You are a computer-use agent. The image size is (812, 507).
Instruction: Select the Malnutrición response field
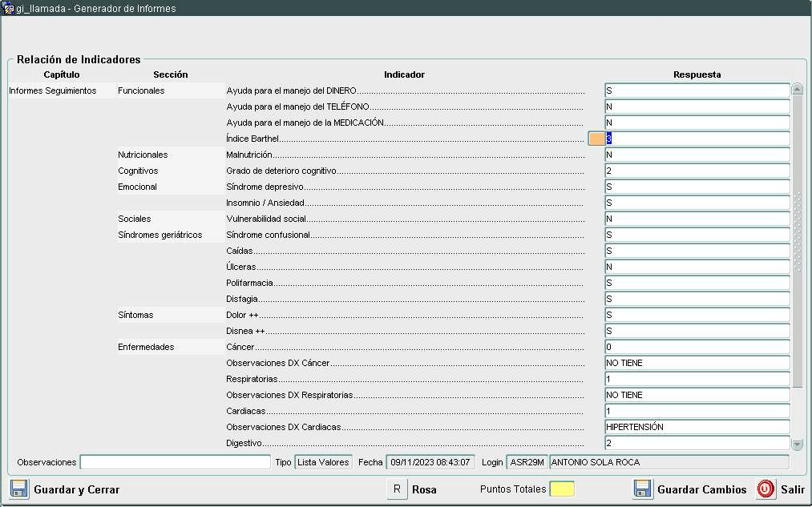point(697,155)
